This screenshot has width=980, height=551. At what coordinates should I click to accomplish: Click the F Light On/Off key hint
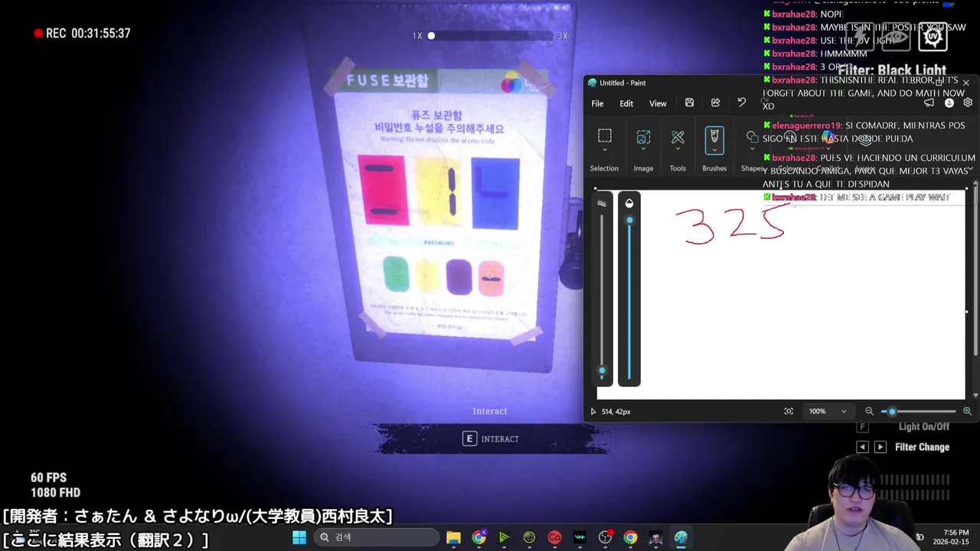[863, 427]
